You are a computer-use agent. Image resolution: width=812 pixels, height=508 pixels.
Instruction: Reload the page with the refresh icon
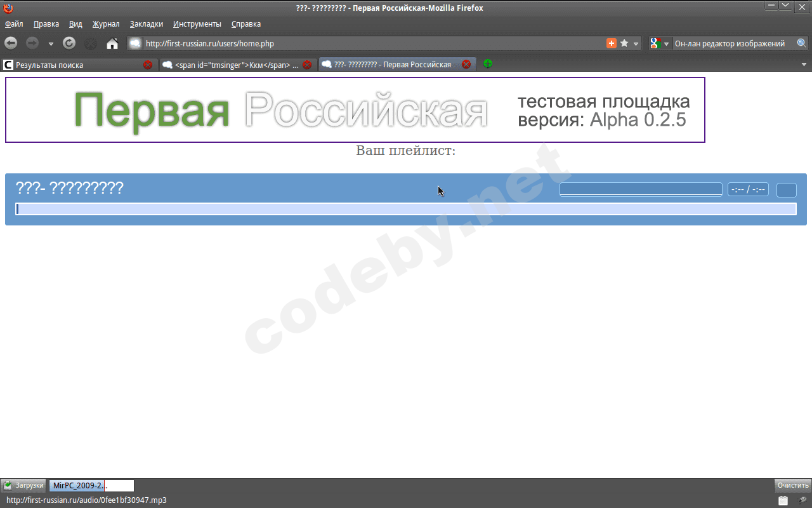tap(69, 43)
